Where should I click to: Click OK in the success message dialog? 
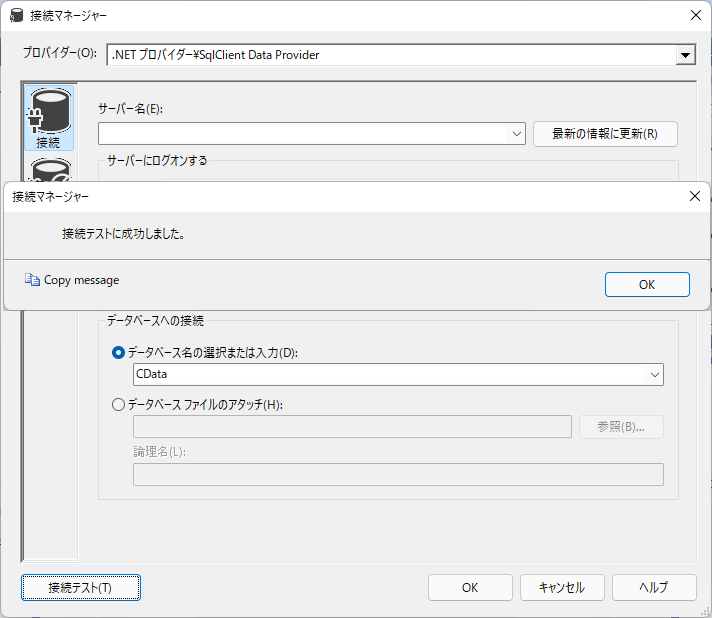pyautogui.click(x=647, y=285)
